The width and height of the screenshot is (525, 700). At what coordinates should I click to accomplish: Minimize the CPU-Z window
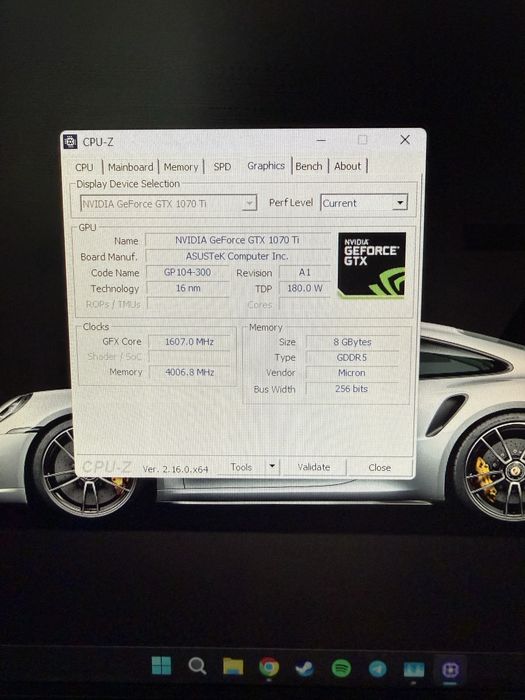point(321,140)
